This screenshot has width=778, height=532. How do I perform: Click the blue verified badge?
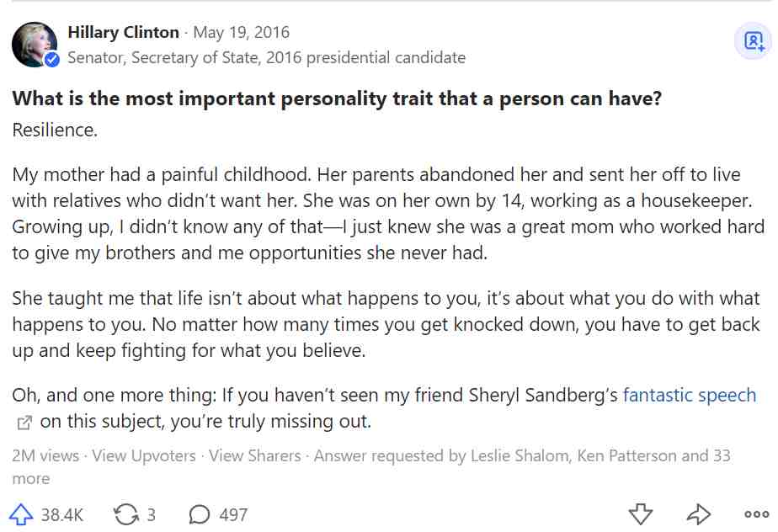pyautogui.click(x=52, y=60)
